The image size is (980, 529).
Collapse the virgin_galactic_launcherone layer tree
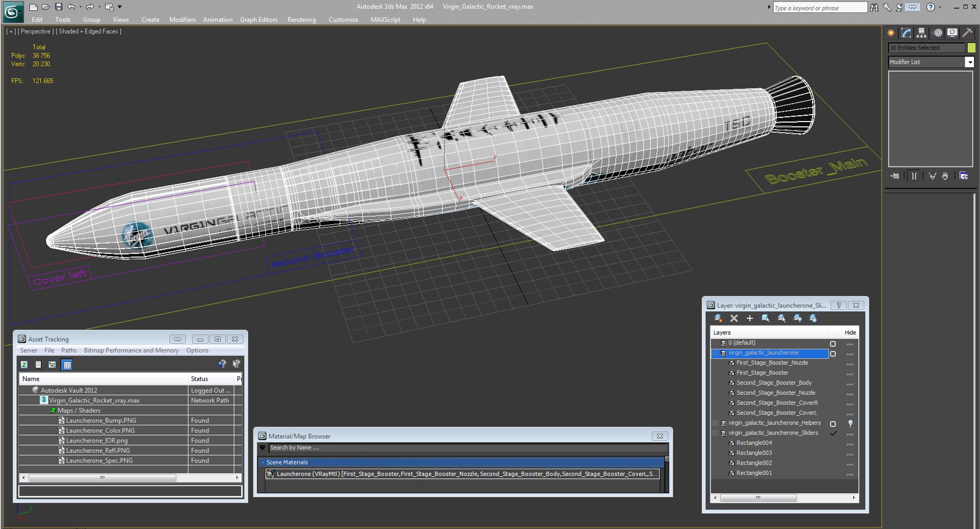pyautogui.click(x=715, y=353)
